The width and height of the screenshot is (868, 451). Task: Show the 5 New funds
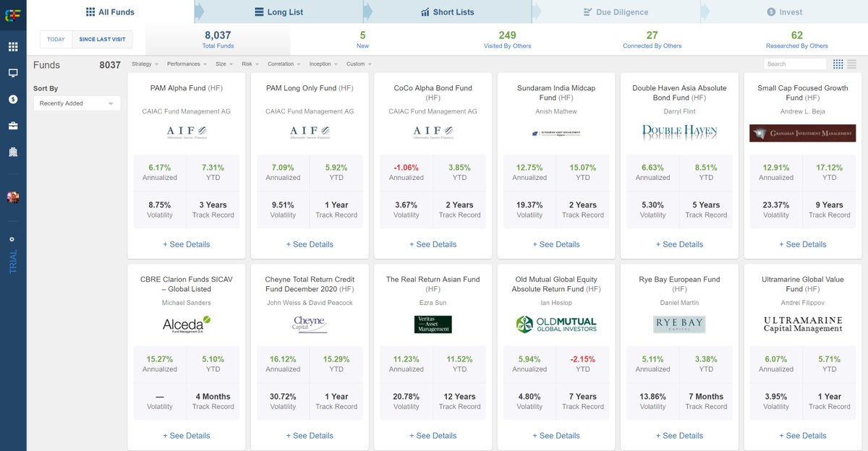click(x=362, y=40)
